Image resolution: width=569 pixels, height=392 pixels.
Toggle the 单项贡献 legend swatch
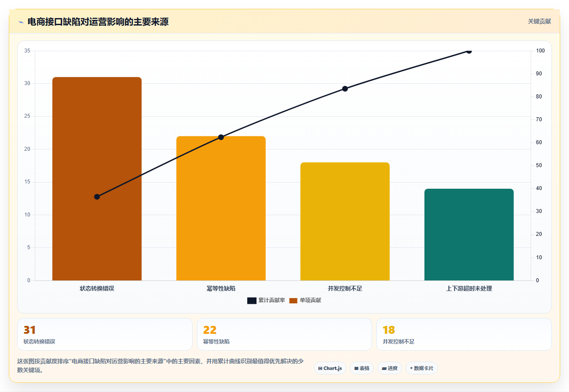coord(293,300)
